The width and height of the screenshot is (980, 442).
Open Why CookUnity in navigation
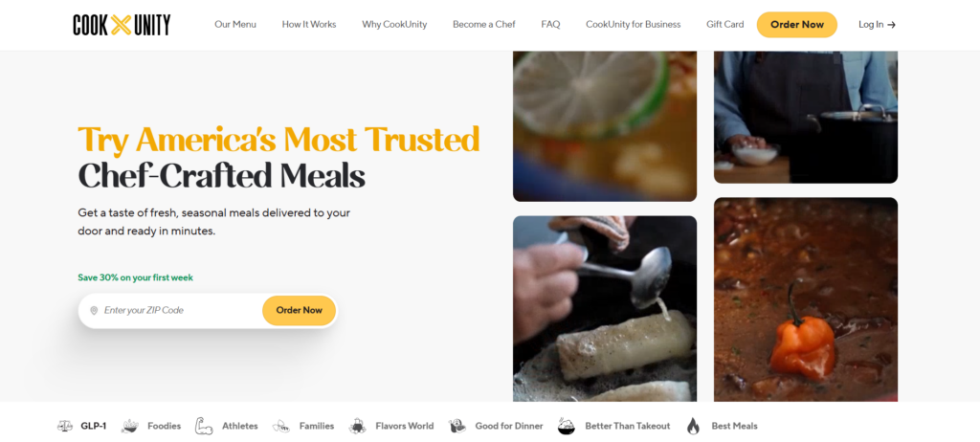coord(394,24)
